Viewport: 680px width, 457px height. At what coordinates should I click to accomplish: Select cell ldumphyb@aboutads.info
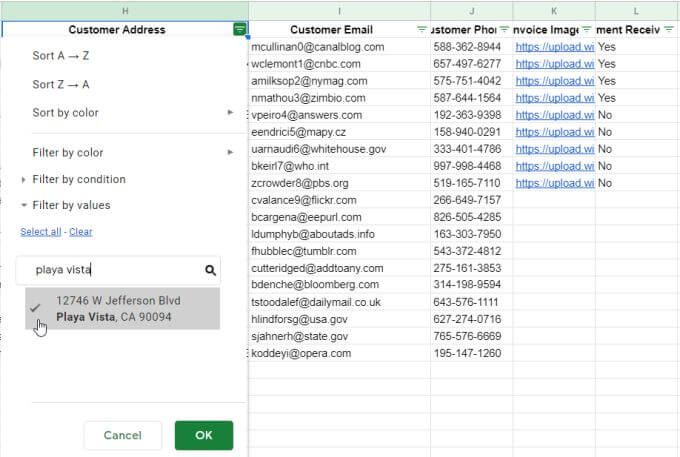[x=340, y=234]
